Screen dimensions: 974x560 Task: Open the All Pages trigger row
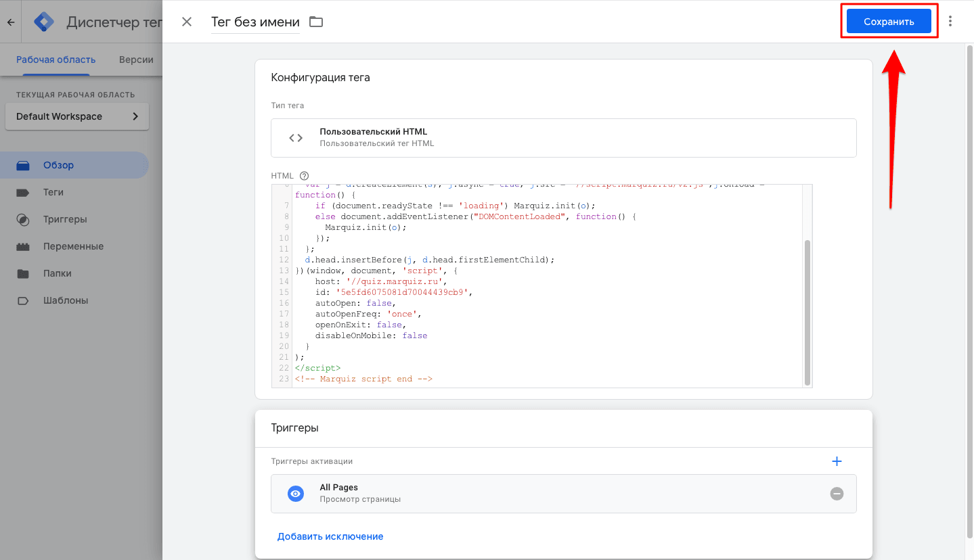[x=564, y=494]
